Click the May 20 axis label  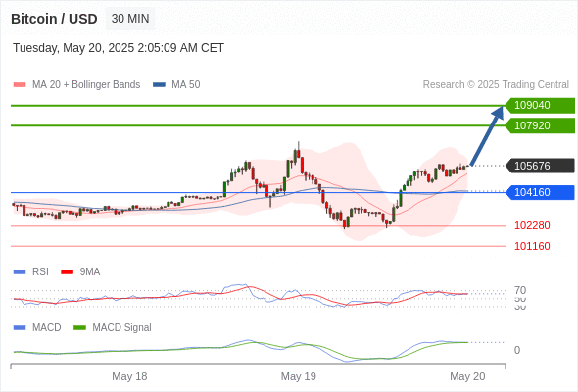(x=467, y=376)
